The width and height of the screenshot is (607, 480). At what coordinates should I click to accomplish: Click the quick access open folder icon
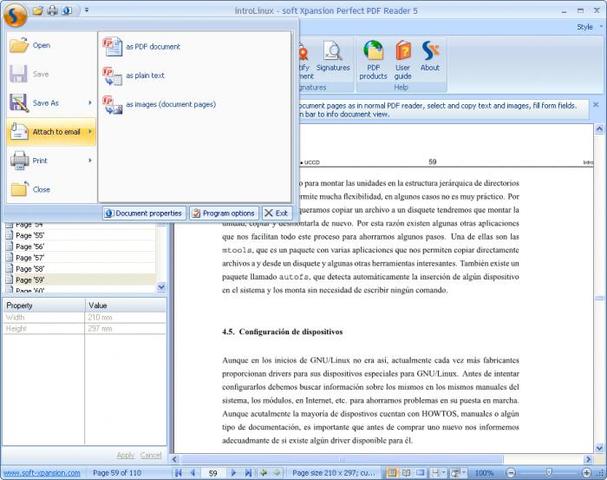[38, 10]
